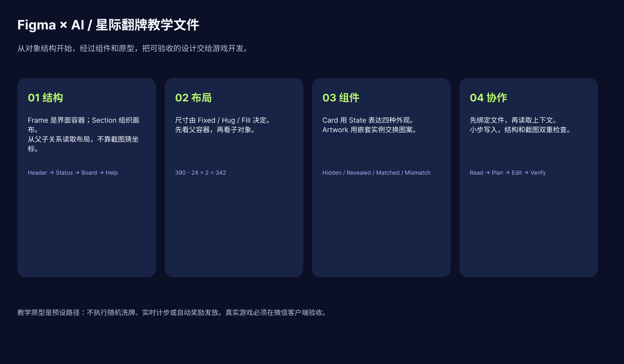This screenshot has width=624, height=364.
Task: Click the title "Figma × AI / 星际翻牌教学文件"
Action: 108,25
